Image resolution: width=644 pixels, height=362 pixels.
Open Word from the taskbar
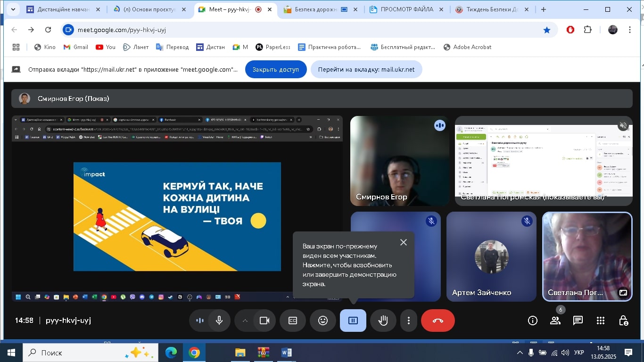tap(286, 353)
